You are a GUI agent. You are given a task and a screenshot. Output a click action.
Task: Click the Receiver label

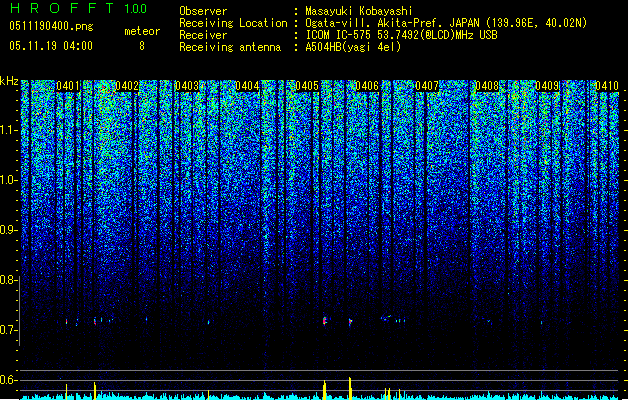click(203, 35)
